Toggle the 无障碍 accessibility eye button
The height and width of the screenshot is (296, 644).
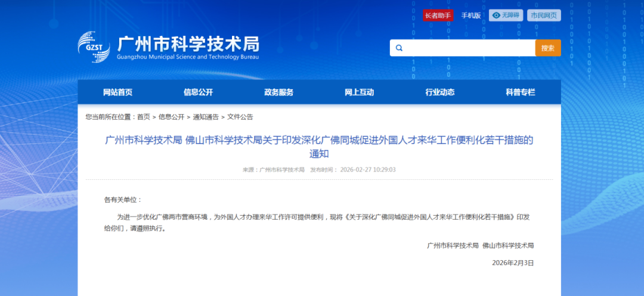click(x=506, y=15)
